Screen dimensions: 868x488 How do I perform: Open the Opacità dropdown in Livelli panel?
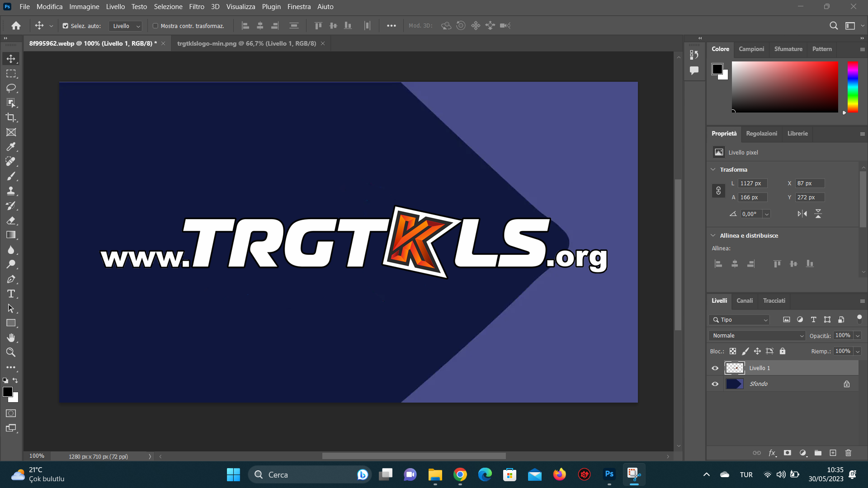857,335
